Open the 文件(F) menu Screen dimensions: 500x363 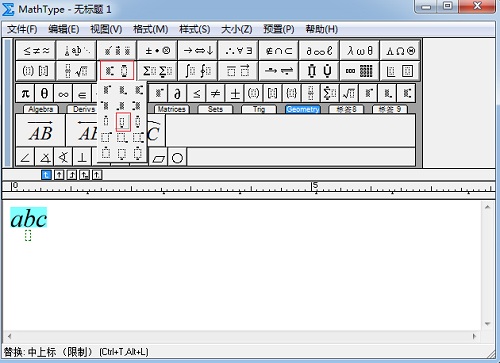pos(22,29)
